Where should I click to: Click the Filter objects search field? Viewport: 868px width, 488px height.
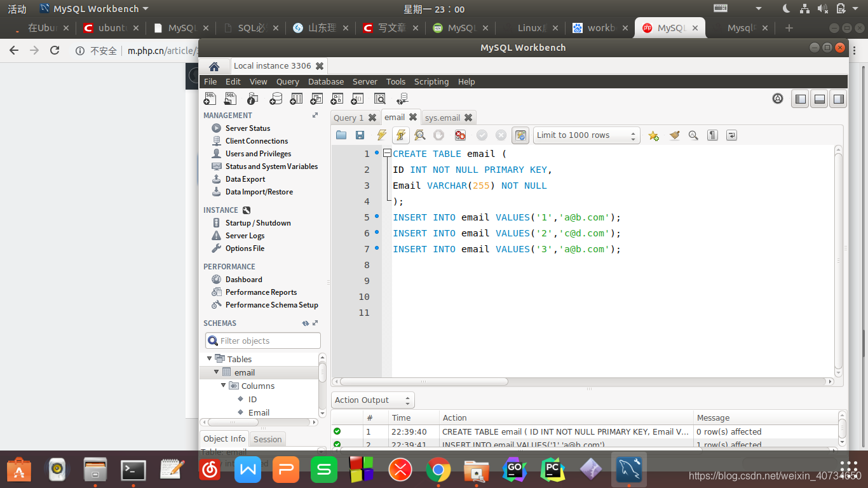click(263, 341)
